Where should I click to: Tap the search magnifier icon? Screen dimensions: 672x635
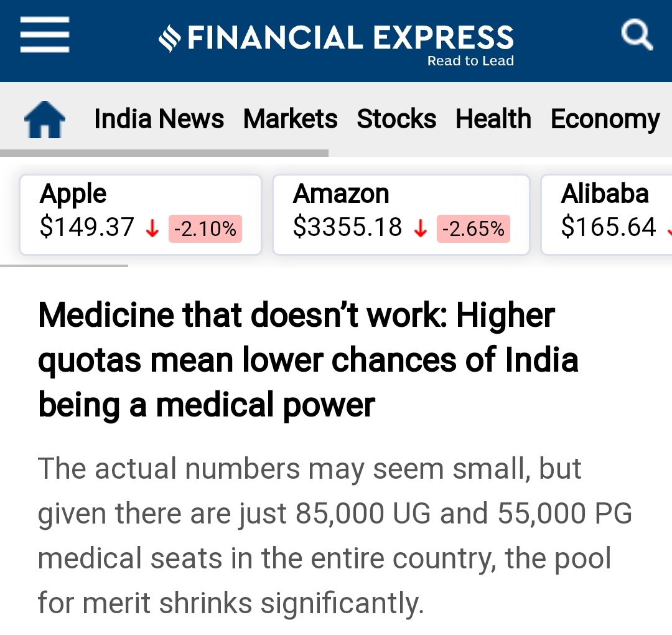tap(637, 34)
